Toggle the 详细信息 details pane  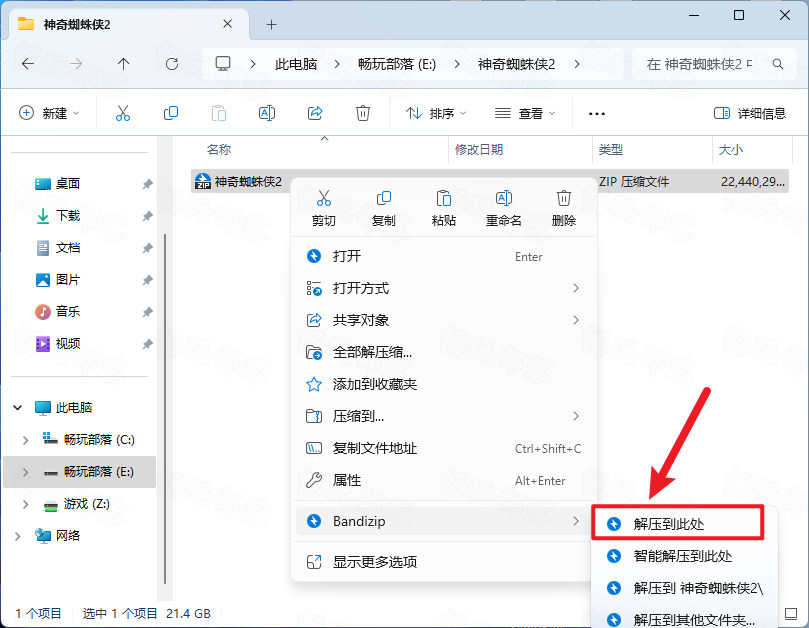[x=750, y=113]
